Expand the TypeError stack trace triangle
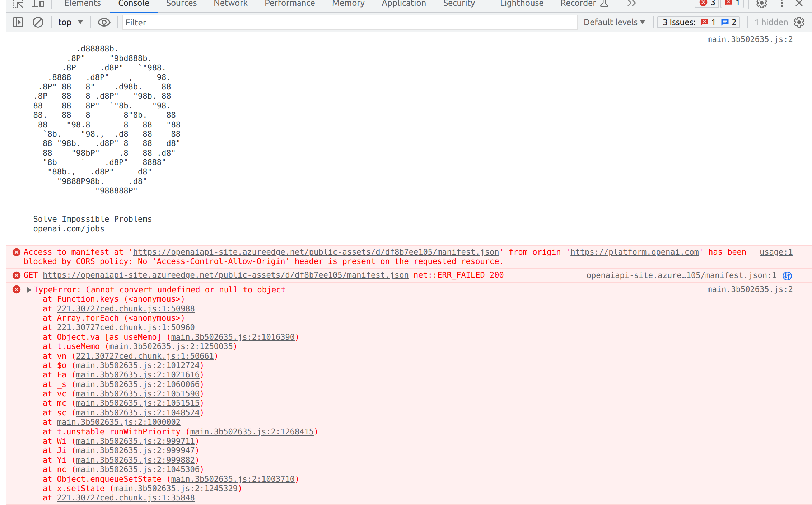Screen dimensions: 812x505 [x=29, y=290]
